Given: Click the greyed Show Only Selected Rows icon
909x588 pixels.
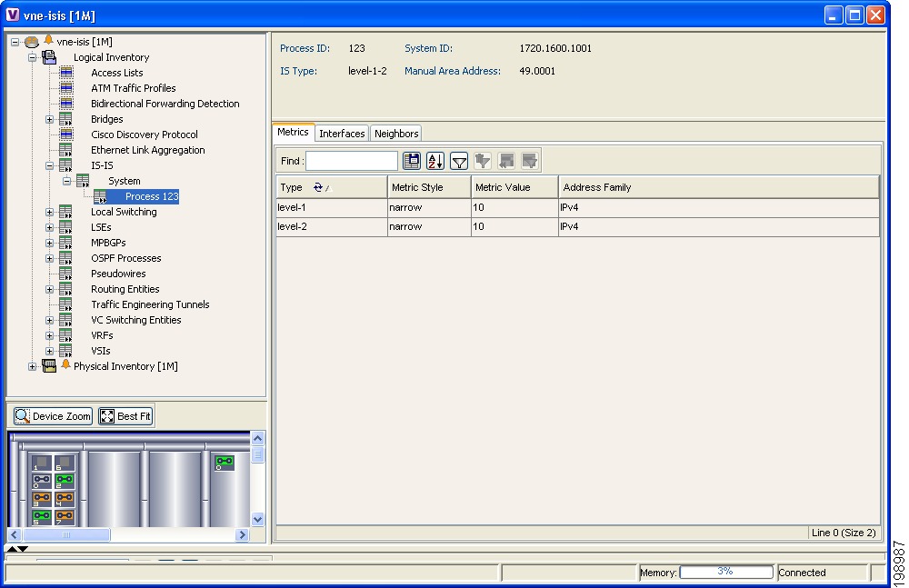Looking at the screenshot, I should click(x=529, y=161).
